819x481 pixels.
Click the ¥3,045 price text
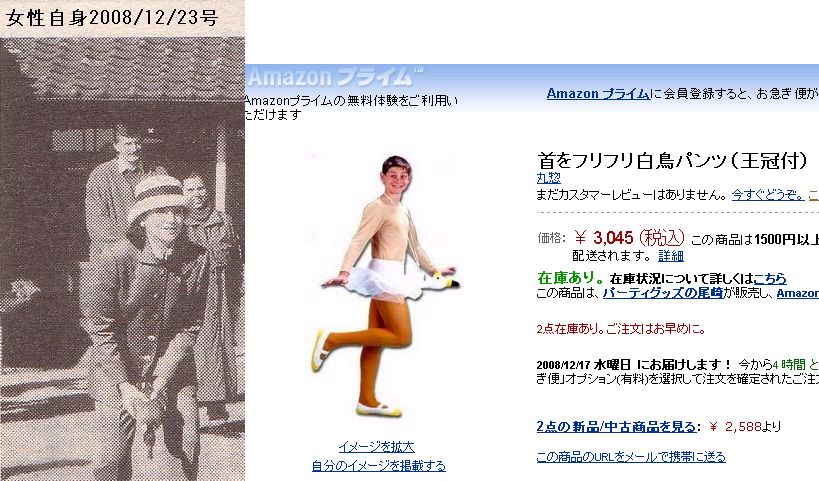pos(629,238)
